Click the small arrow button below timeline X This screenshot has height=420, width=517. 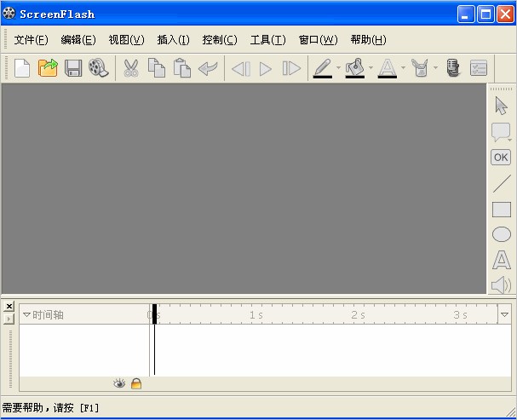tap(9, 319)
